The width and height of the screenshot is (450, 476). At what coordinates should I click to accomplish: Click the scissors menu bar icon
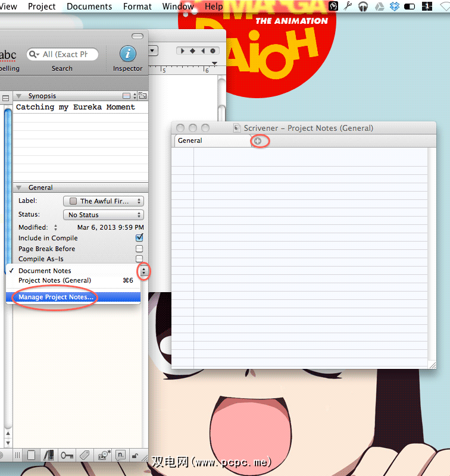pos(348,6)
